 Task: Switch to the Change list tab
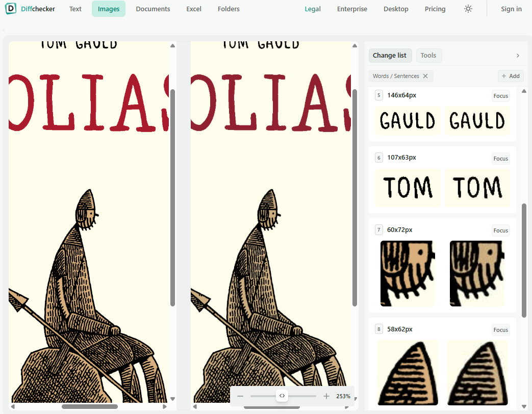[390, 55]
